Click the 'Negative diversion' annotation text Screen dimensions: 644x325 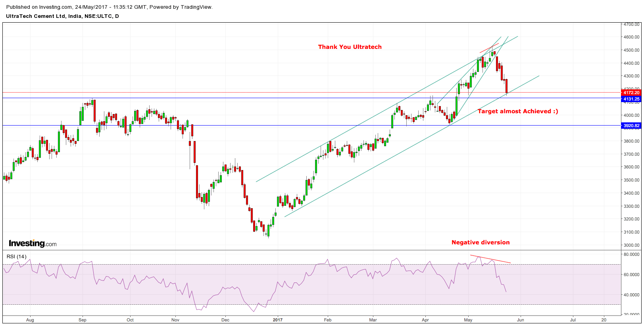point(481,242)
